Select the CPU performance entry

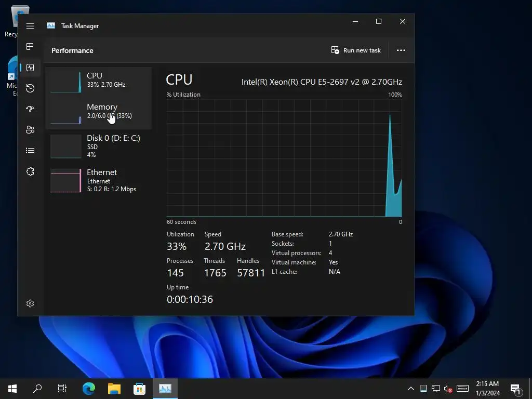tap(98, 82)
